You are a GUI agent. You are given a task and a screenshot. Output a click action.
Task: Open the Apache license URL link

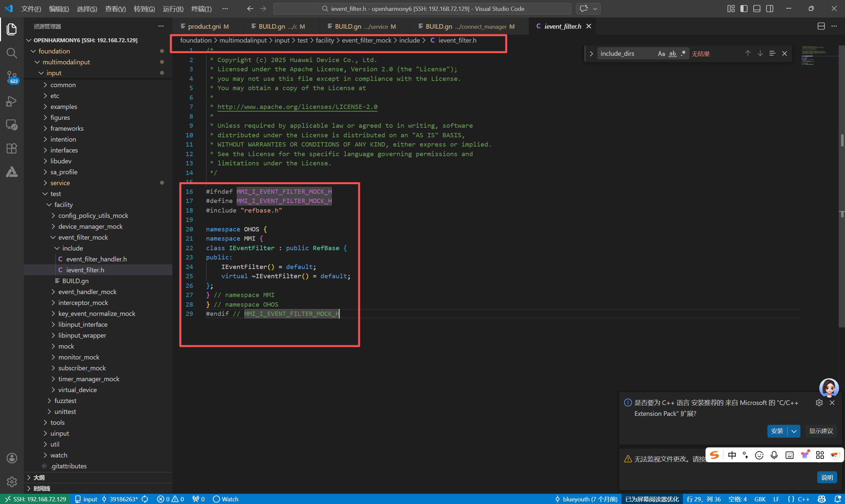point(297,107)
